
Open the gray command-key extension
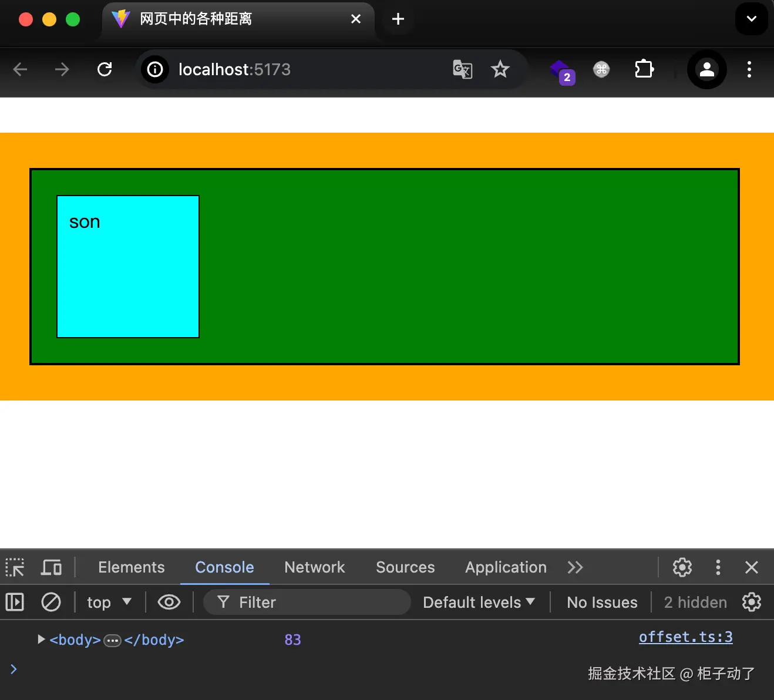pyautogui.click(x=601, y=69)
